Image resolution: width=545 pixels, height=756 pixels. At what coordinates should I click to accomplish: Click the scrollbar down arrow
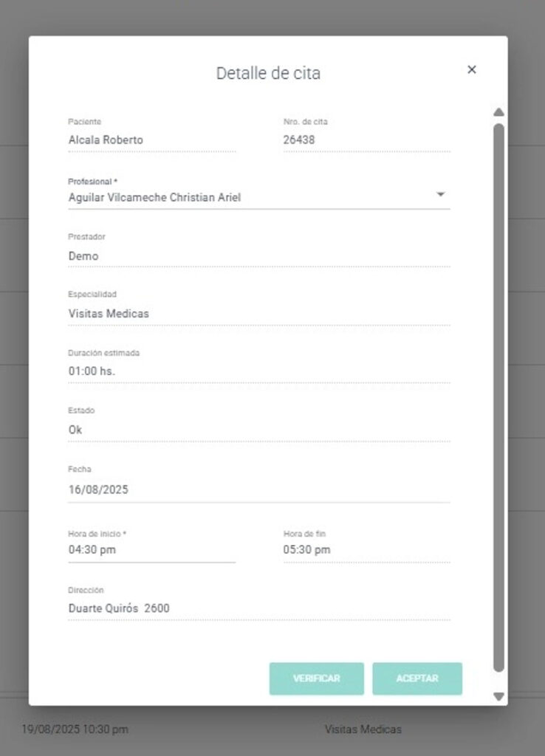pos(498,696)
